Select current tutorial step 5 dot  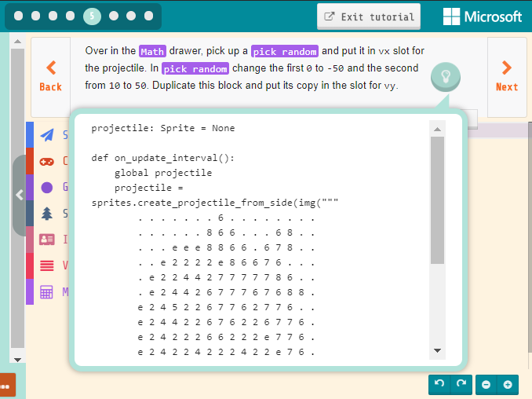click(92, 16)
